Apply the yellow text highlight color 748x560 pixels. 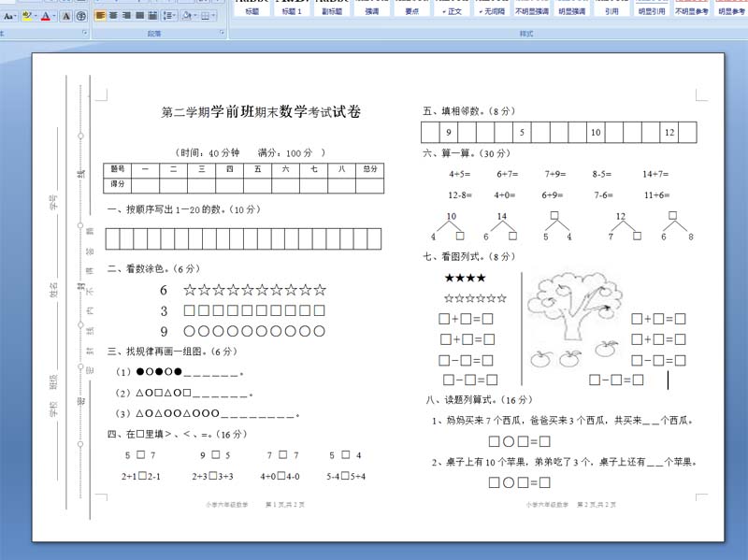point(27,16)
